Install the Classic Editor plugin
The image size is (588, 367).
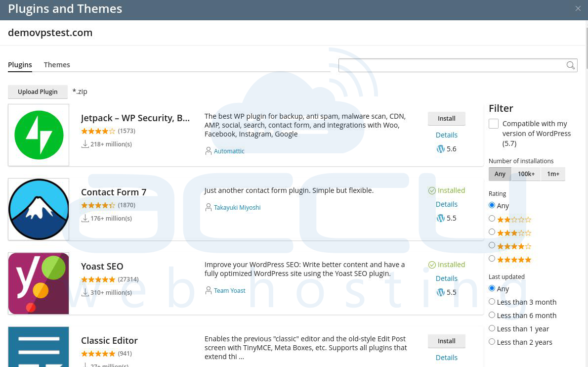[x=447, y=341]
